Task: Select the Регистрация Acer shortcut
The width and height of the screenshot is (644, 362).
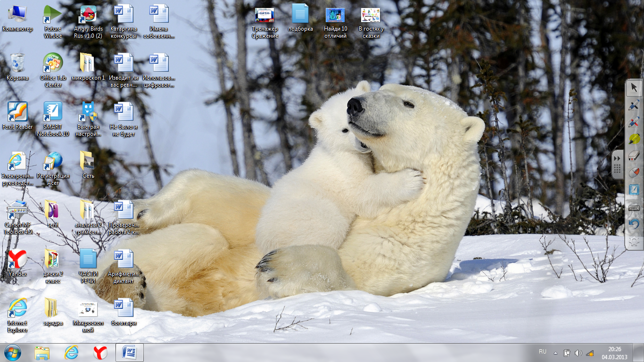Action: click(x=53, y=169)
